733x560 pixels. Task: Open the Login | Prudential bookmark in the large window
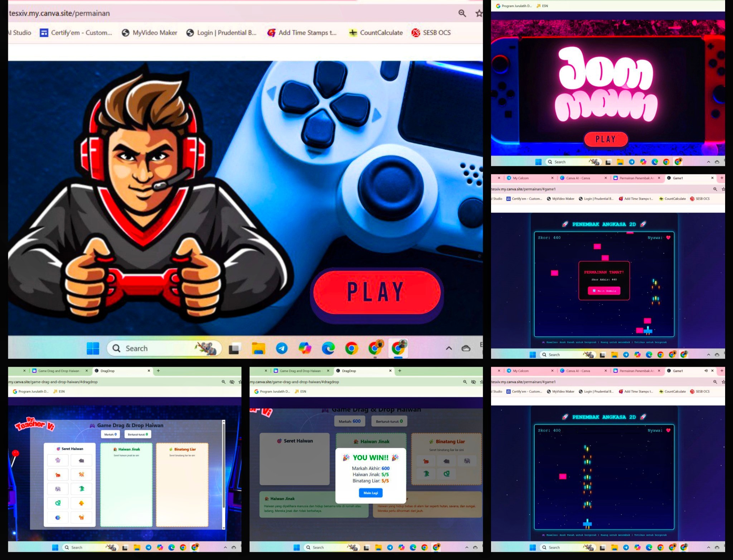point(222,33)
